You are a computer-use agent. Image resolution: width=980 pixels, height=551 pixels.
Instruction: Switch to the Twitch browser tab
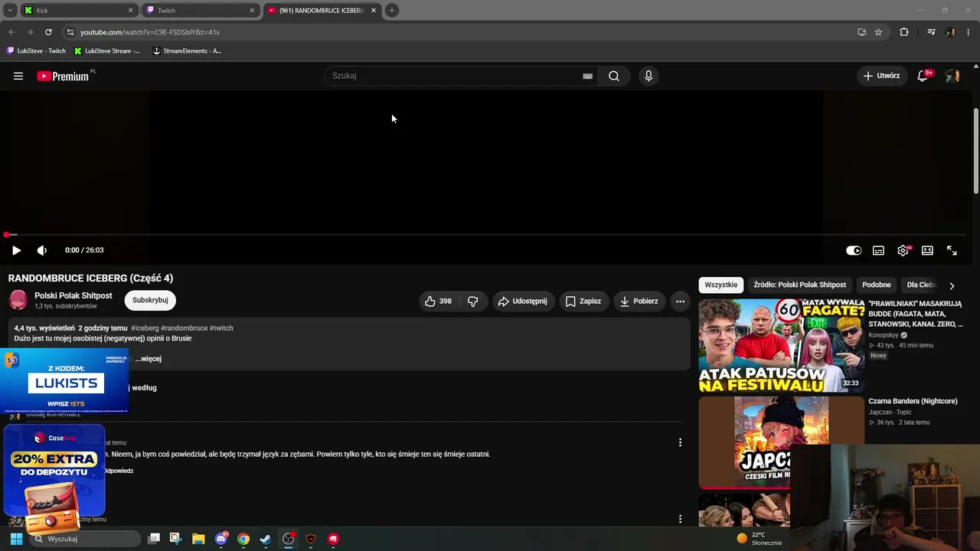199,11
